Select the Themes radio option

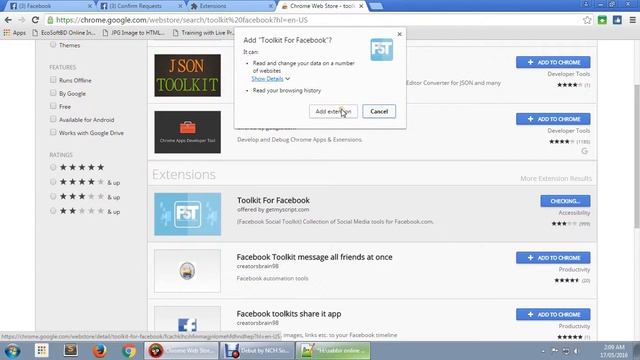pos(53,45)
